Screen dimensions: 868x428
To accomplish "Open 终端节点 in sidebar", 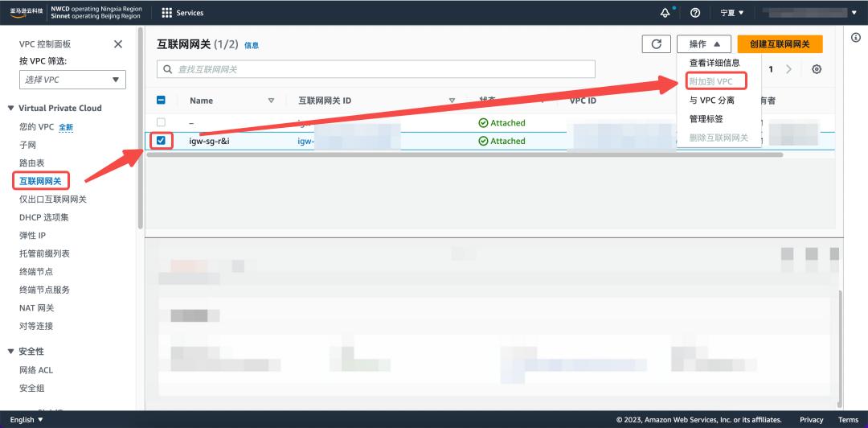I will (36, 272).
